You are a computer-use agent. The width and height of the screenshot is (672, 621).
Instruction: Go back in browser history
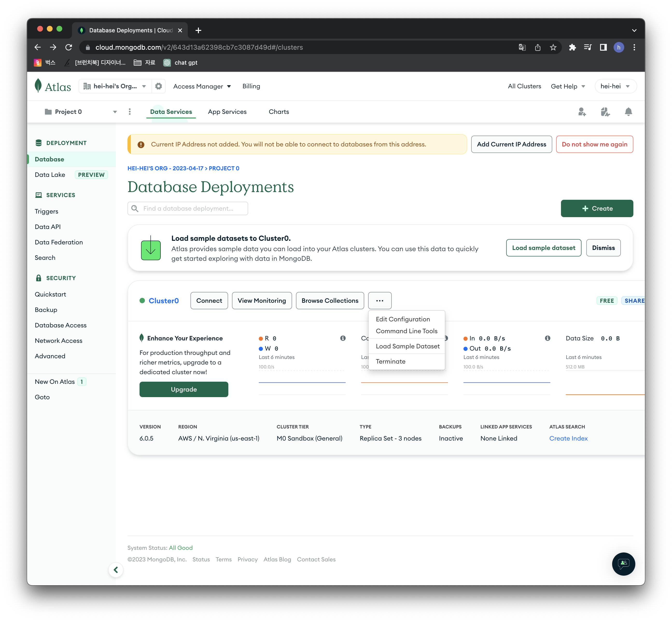click(x=38, y=47)
